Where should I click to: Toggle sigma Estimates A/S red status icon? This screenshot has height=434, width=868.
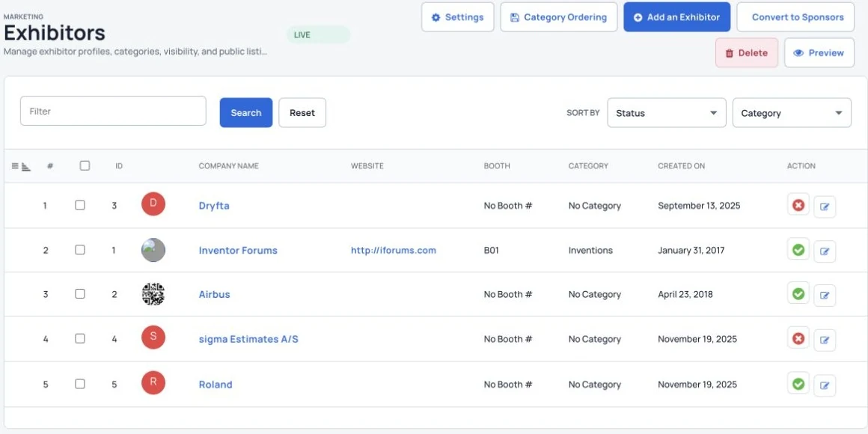coord(798,338)
